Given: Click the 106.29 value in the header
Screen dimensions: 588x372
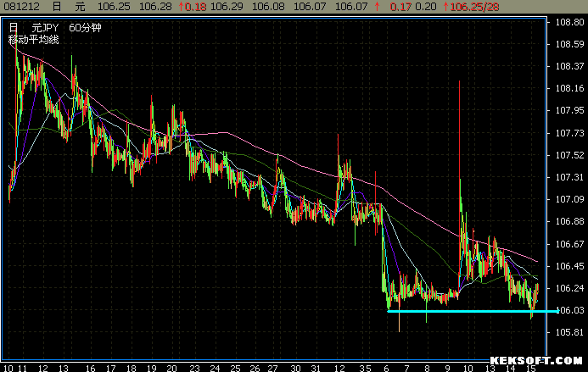Looking at the screenshot, I should coord(227,7).
